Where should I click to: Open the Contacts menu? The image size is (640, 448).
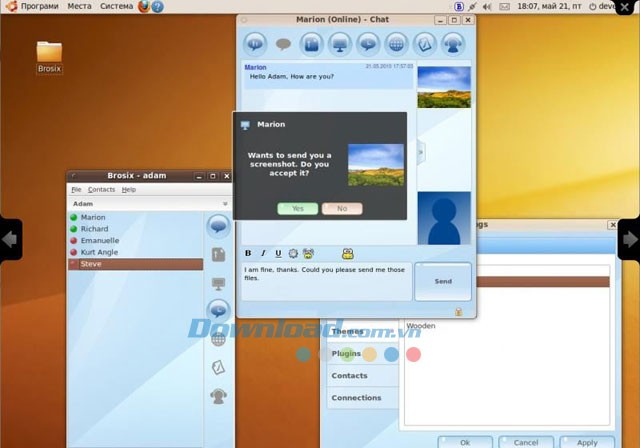101,189
